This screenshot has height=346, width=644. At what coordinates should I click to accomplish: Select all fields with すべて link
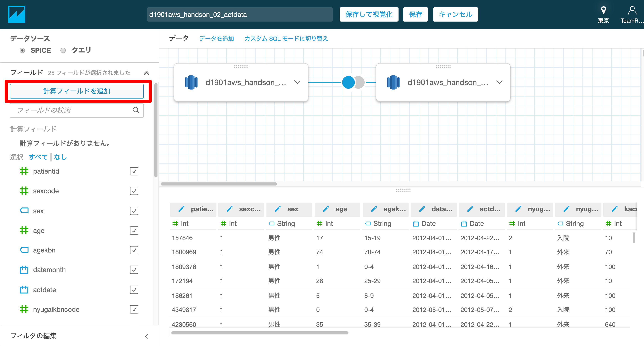click(38, 157)
